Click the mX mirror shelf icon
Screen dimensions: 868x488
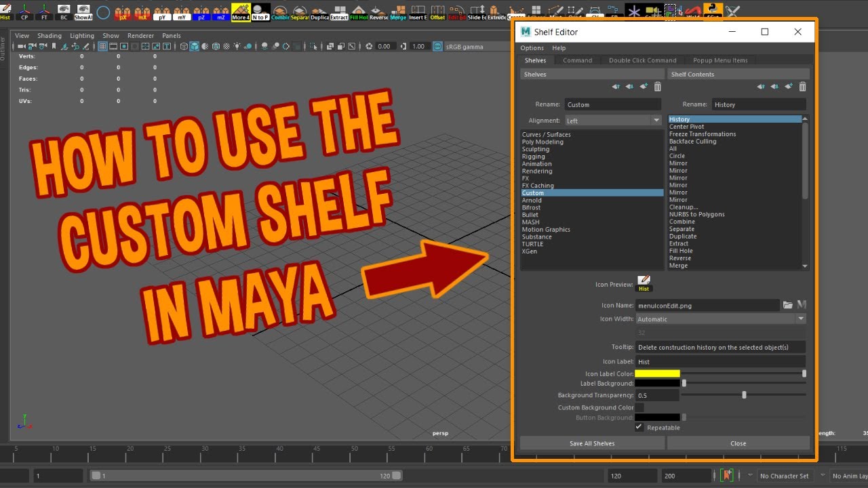[142, 12]
